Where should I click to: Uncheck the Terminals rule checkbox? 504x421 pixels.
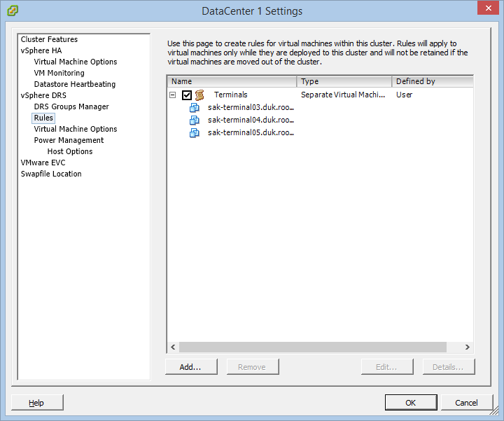click(x=187, y=95)
